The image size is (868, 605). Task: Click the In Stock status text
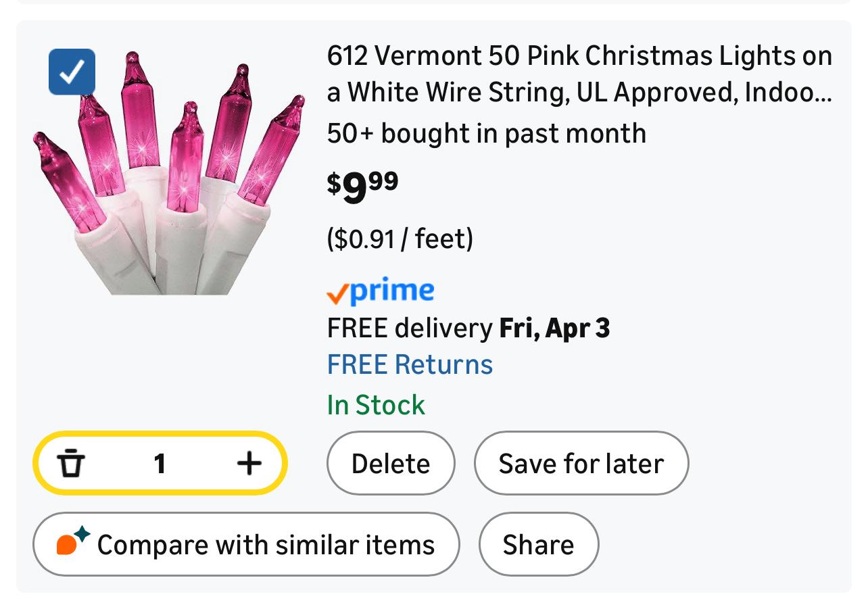(376, 405)
